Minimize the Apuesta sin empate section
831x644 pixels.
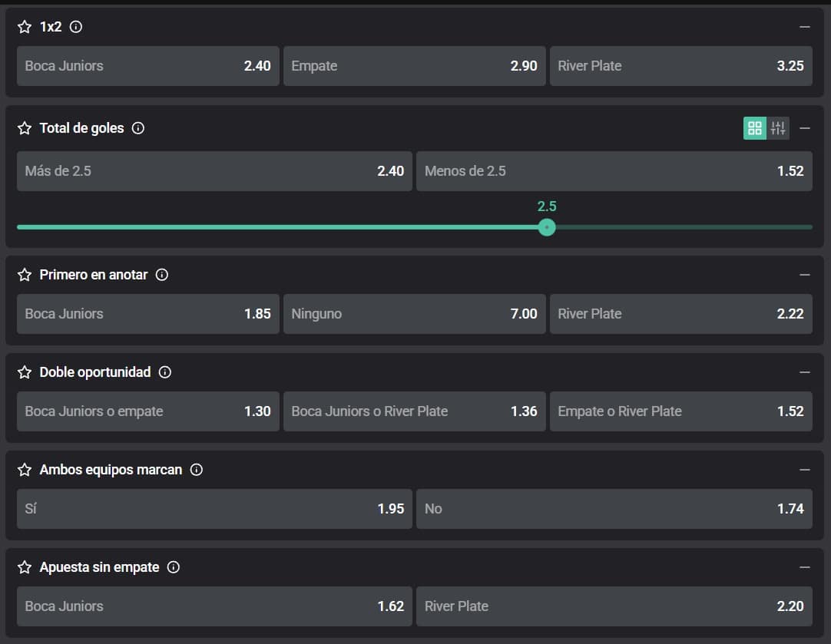pos(805,567)
